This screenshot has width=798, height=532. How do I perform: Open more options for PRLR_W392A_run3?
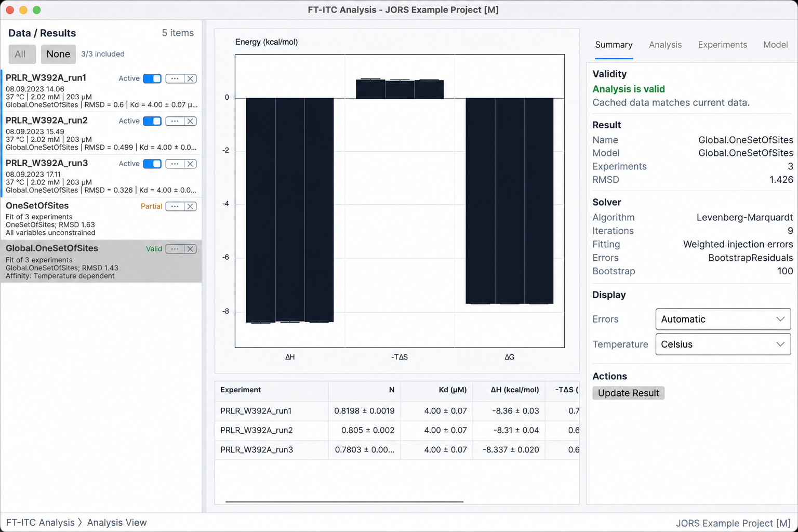tap(175, 164)
